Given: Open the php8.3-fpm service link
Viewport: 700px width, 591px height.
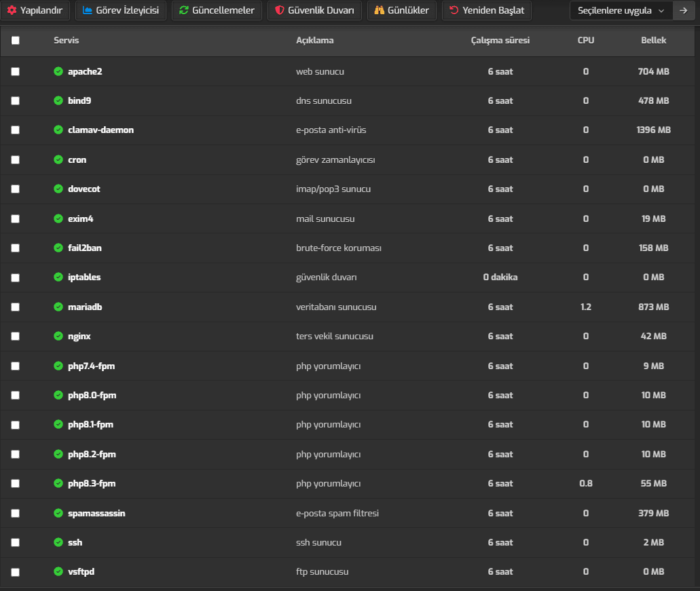Looking at the screenshot, I should point(92,484).
